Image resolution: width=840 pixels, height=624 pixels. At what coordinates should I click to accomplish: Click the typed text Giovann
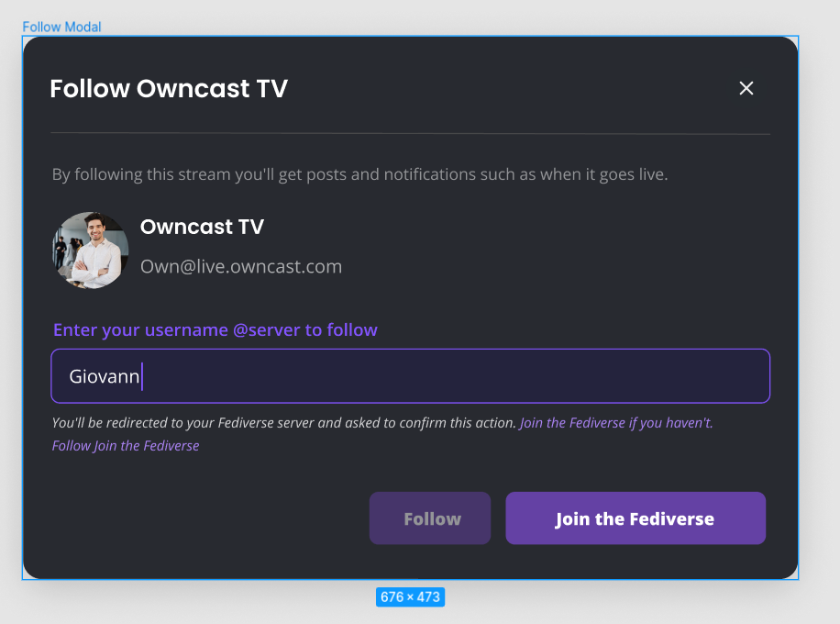click(104, 376)
